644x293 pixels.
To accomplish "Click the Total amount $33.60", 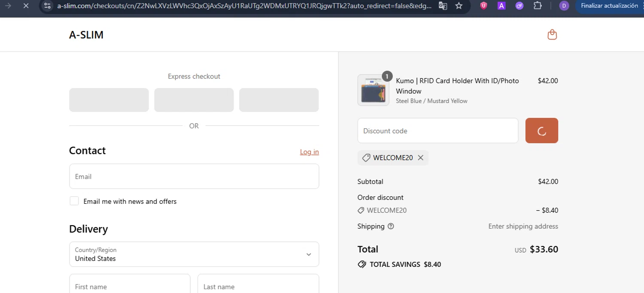I will click(544, 249).
